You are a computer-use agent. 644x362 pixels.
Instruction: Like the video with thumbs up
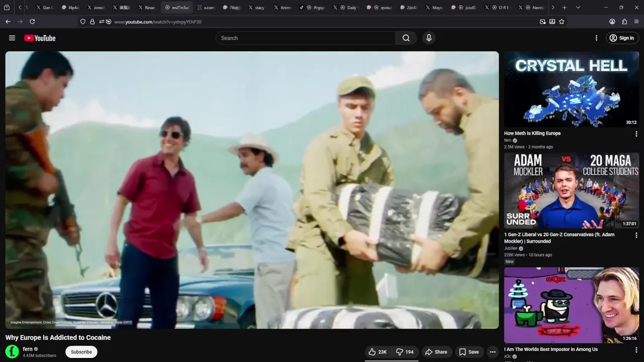pyautogui.click(x=378, y=352)
